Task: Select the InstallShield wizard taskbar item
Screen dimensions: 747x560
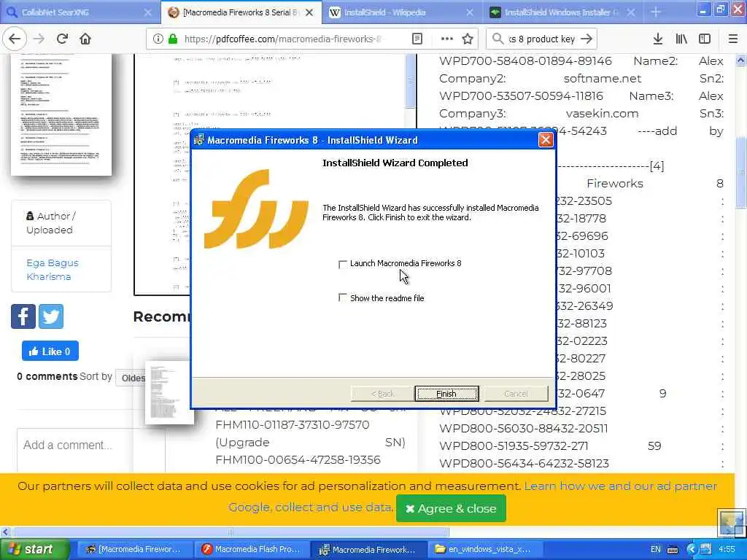Action: tap(368, 550)
